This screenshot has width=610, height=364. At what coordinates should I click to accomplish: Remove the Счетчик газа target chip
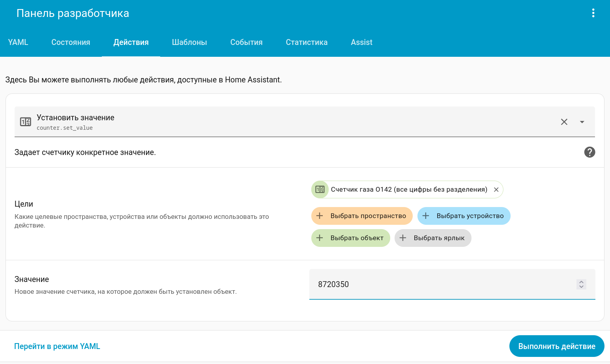click(496, 190)
